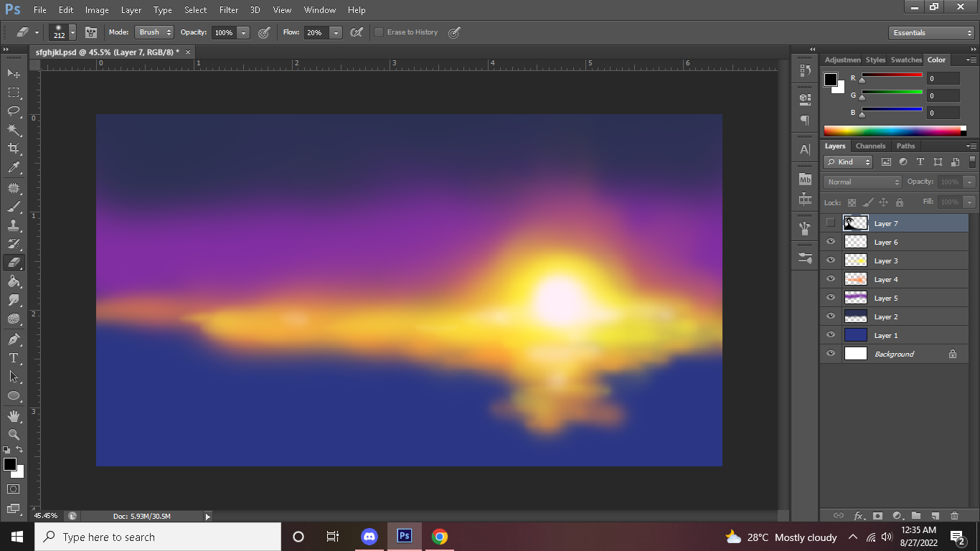The image size is (980, 551).
Task: Select the Rectangular Marquee tool
Action: pos(14,93)
